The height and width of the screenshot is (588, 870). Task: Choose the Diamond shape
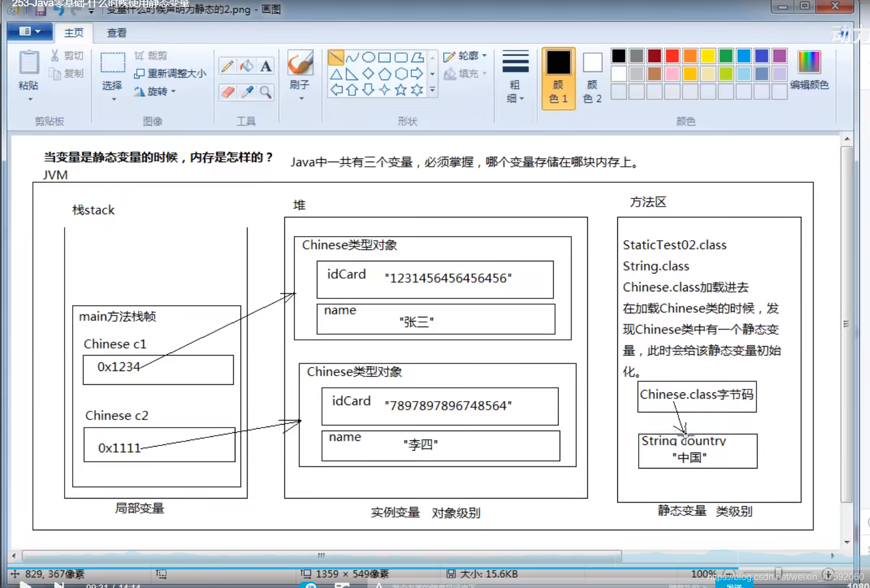[x=368, y=74]
